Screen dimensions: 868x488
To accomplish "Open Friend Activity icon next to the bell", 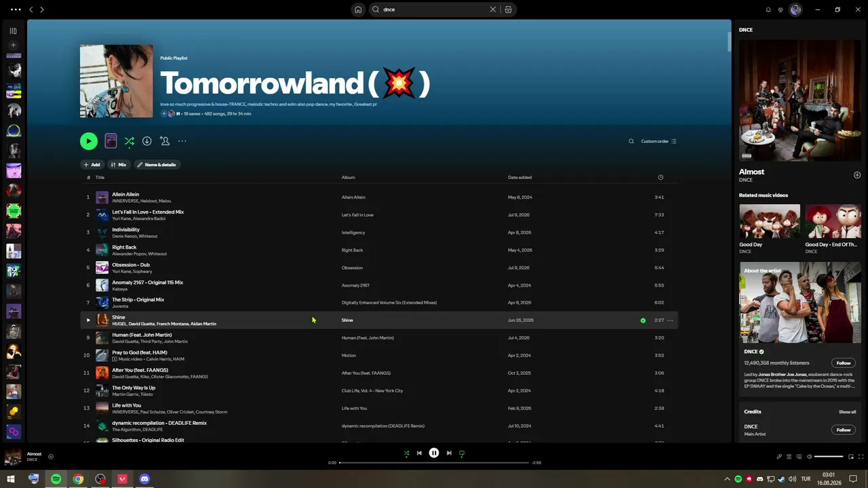I will coord(781,9).
